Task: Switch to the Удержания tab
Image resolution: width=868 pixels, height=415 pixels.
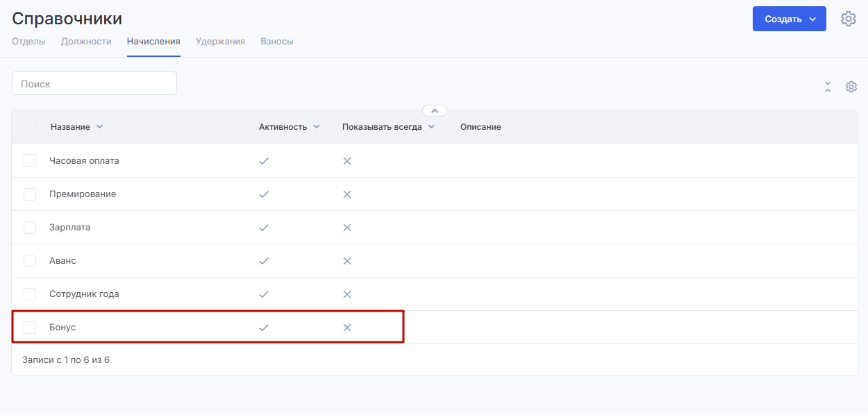Action: click(x=220, y=42)
